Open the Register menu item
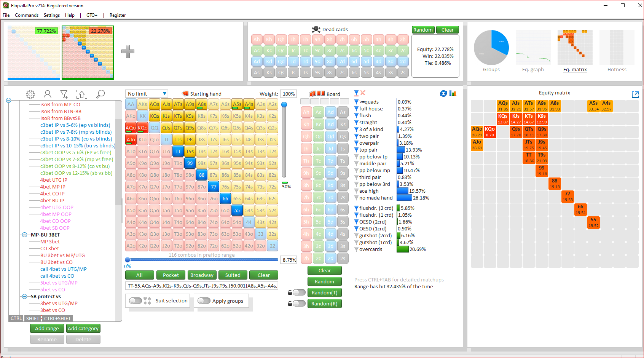Screen dimensions: 644x358 tap(118, 15)
